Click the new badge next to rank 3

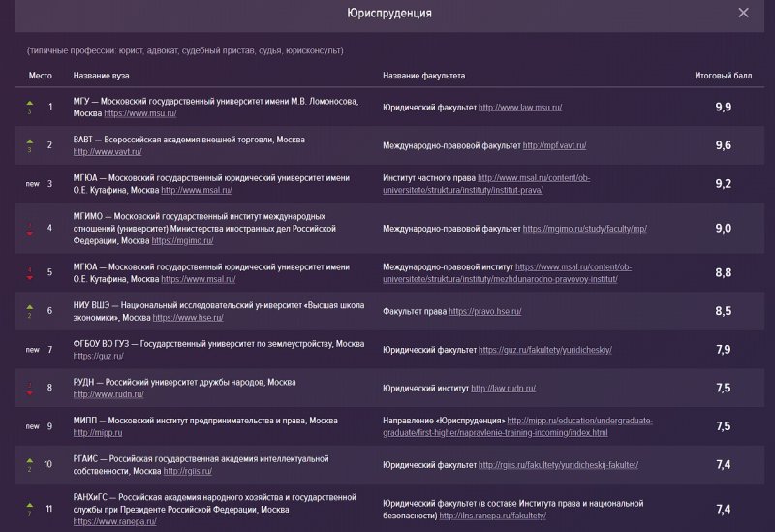point(33,184)
